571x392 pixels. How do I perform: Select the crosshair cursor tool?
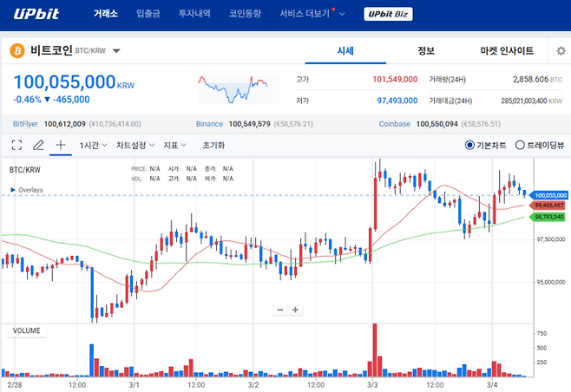(61, 145)
